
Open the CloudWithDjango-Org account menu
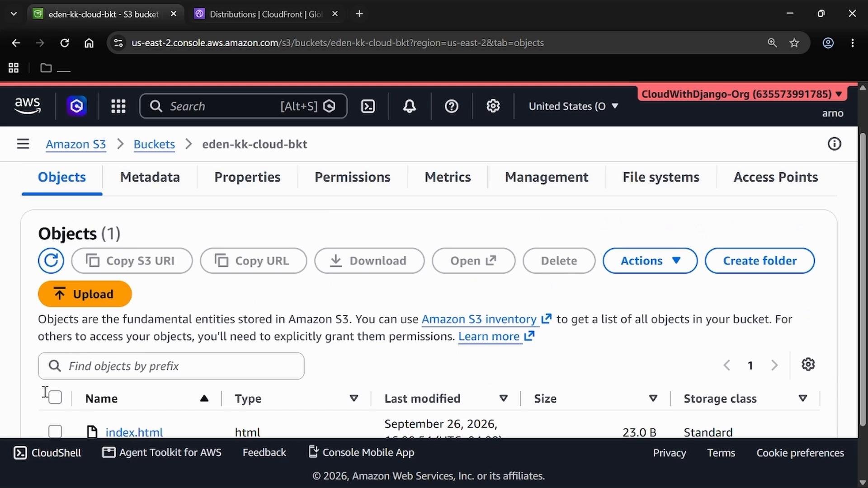(742, 94)
